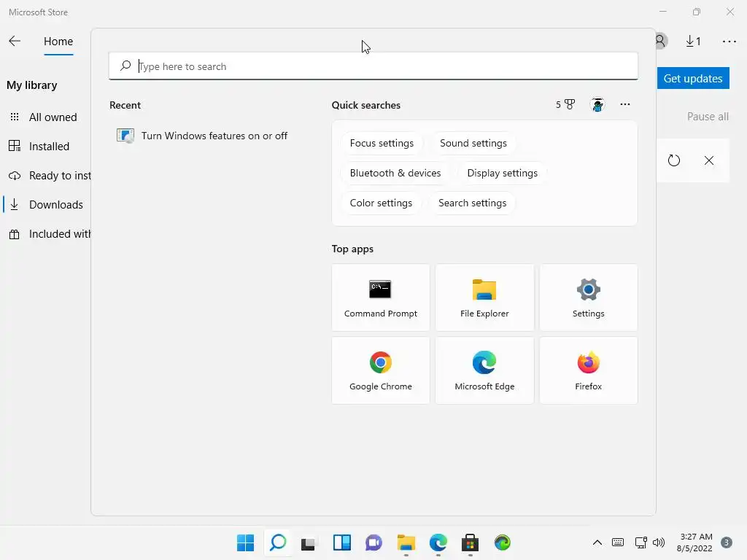
Task: Switch to the Microsoft Edge taskbar icon
Action: tap(438, 542)
